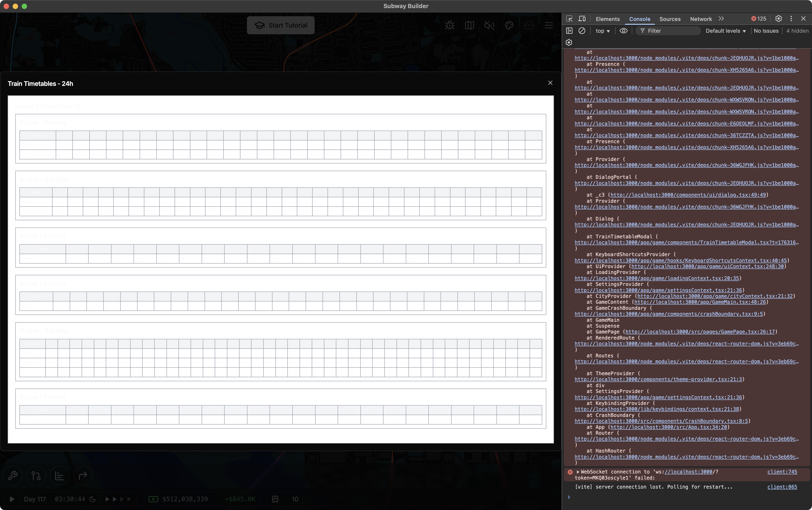Click the redo arrow icon
This screenshot has height=510, width=812.
coord(83,476)
